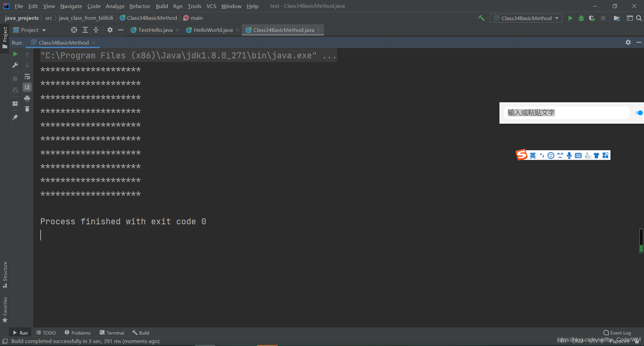Open Sogou soft keyboard icon
This screenshot has width=644, height=346.
(578, 155)
